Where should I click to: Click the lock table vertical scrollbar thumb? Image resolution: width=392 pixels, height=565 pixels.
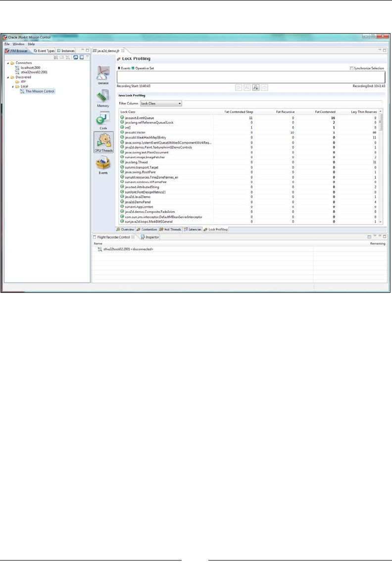click(x=381, y=121)
